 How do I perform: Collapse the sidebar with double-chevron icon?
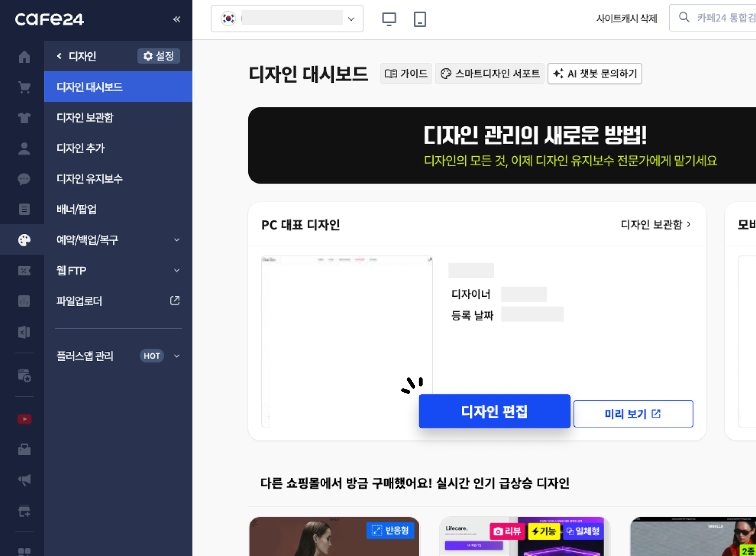point(177,19)
